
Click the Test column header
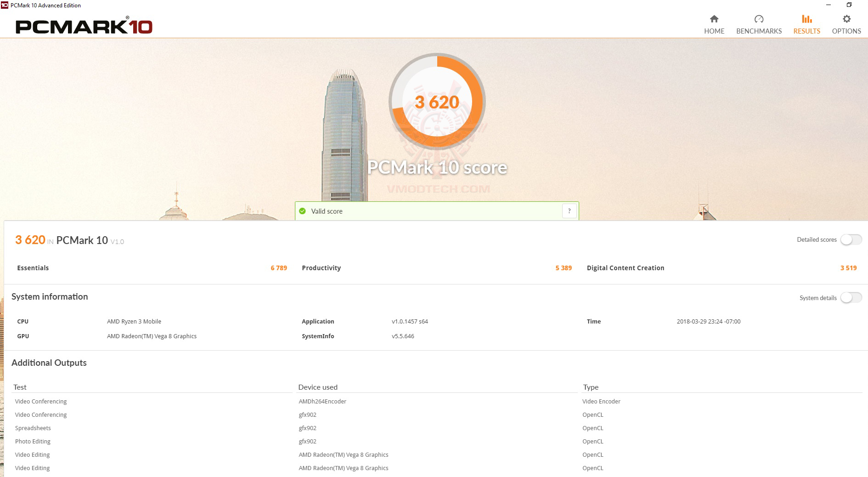[20, 387]
